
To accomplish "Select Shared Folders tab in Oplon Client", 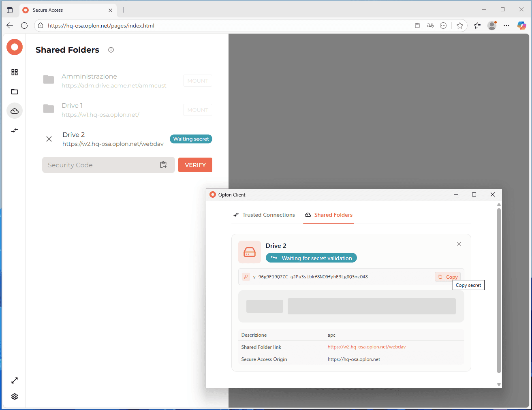I will [x=329, y=215].
